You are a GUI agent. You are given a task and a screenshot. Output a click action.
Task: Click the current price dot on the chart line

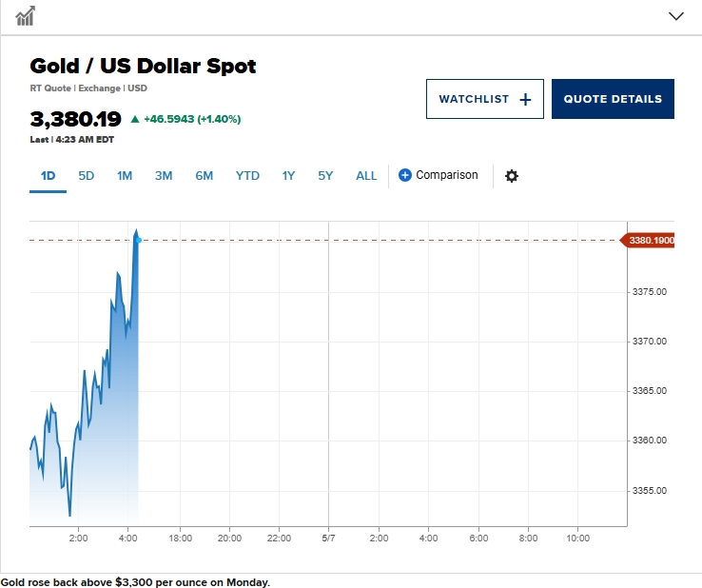point(139,241)
